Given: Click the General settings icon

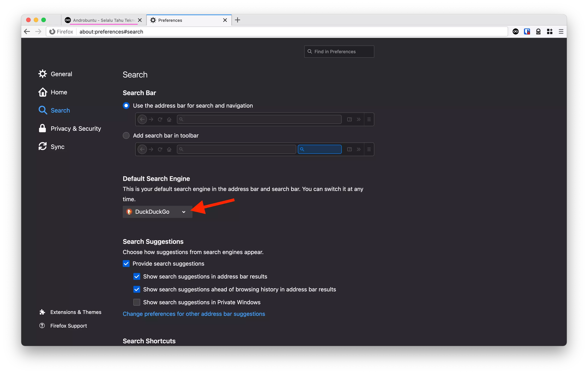Looking at the screenshot, I should pos(42,74).
